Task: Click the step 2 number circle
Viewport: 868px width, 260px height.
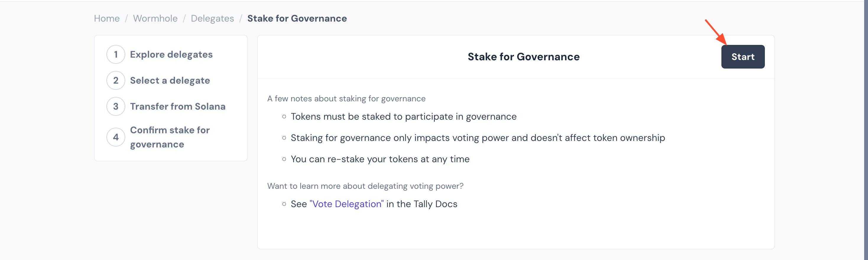Action: [x=116, y=80]
